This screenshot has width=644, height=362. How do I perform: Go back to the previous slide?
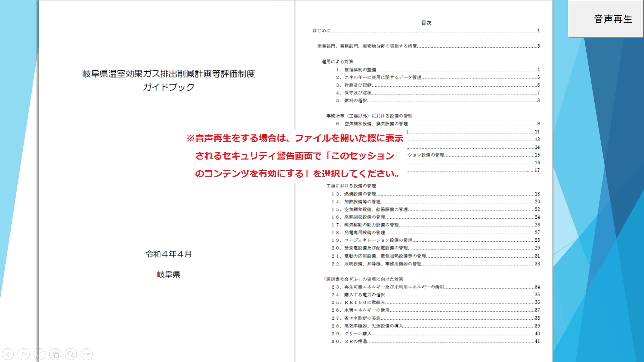(x=8, y=354)
